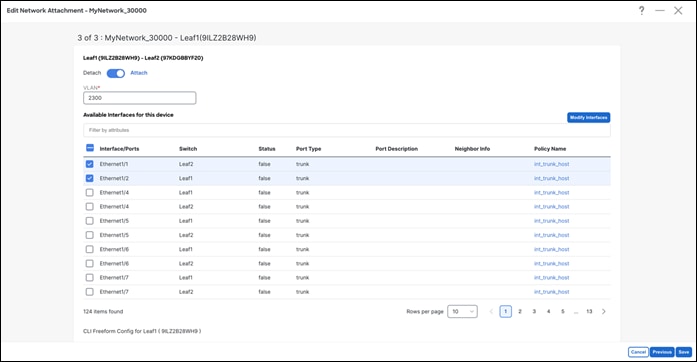This screenshot has width=697, height=362.
Task: Open int_trunk_host policy for Ethernet1/5 Leaf1
Action: [552, 221]
